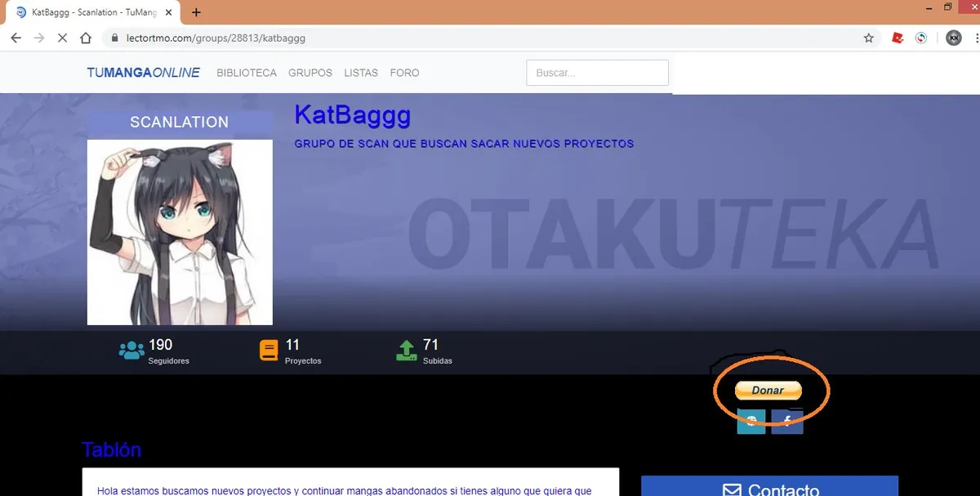Open the BIBLIOTECA menu item
980x496 pixels.
coord(247,73)
